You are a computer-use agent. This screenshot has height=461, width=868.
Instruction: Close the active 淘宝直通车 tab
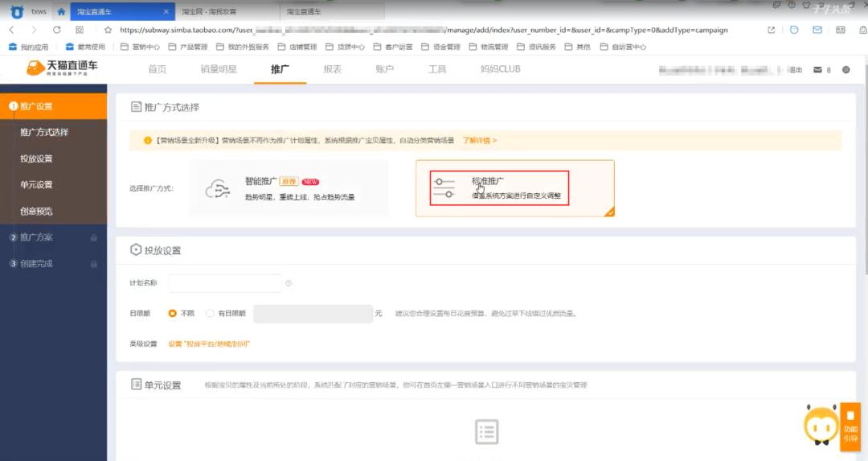(166, 11)
